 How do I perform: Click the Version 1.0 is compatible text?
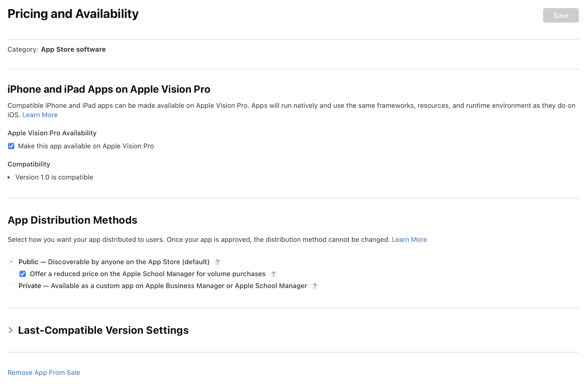coord(54,177)
